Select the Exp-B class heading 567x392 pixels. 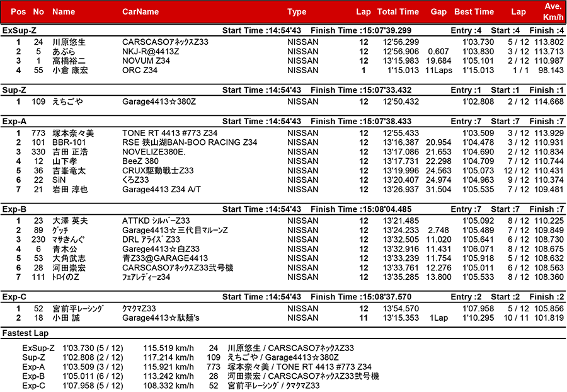point(14,209)
